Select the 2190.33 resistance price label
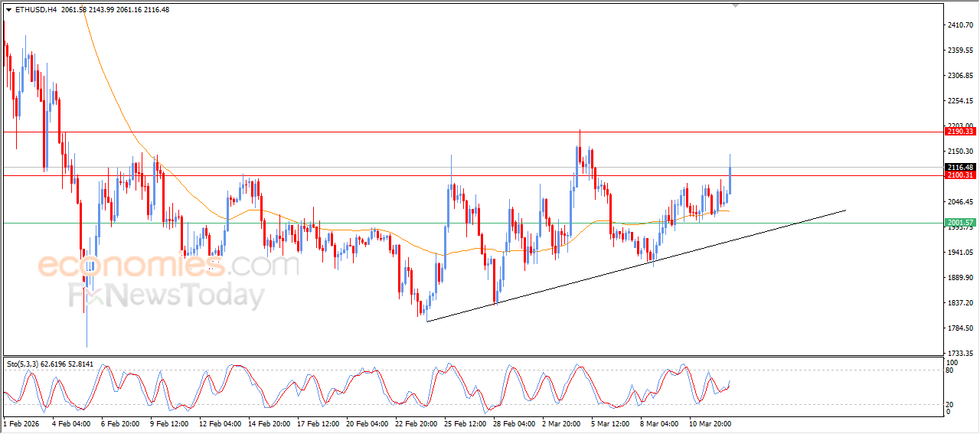Viewport: 980px width, 434px height. (959, 132)
